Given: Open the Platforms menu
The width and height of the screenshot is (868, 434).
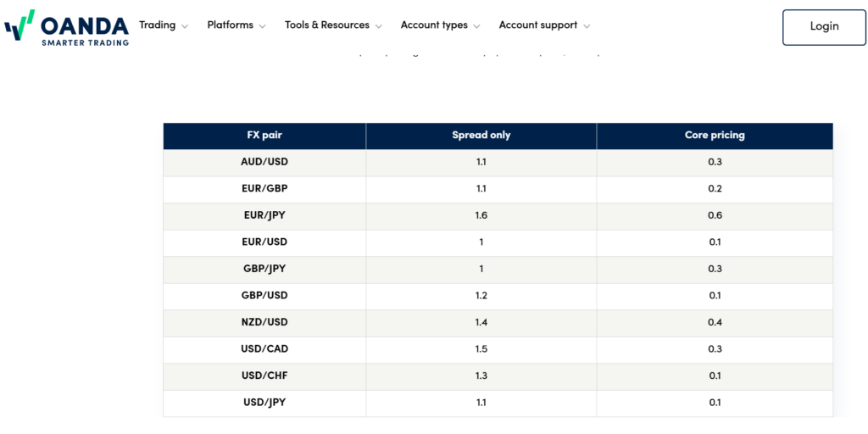Looking at the screenshot, I should click(x=231, y=25).
